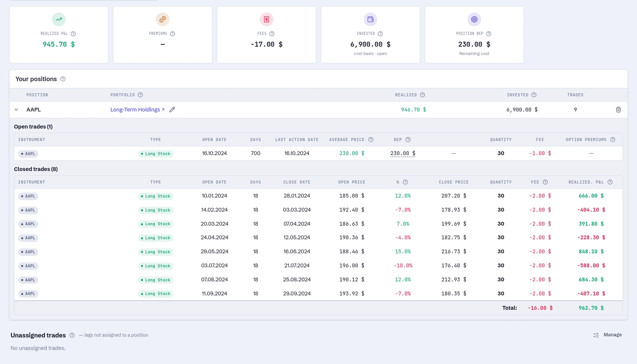
Task: Click AAPL tag in 24.04.2024 trade row
Action: click(28, 238)
